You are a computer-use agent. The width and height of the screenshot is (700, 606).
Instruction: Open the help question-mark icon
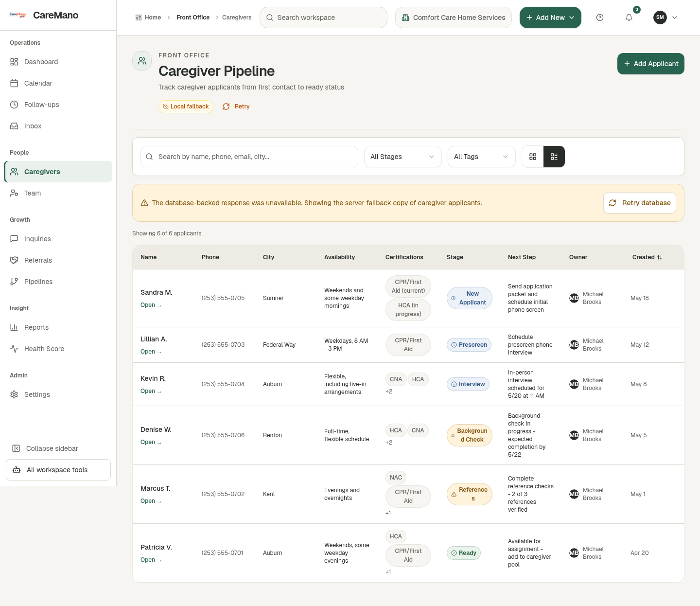pos(600,18)
